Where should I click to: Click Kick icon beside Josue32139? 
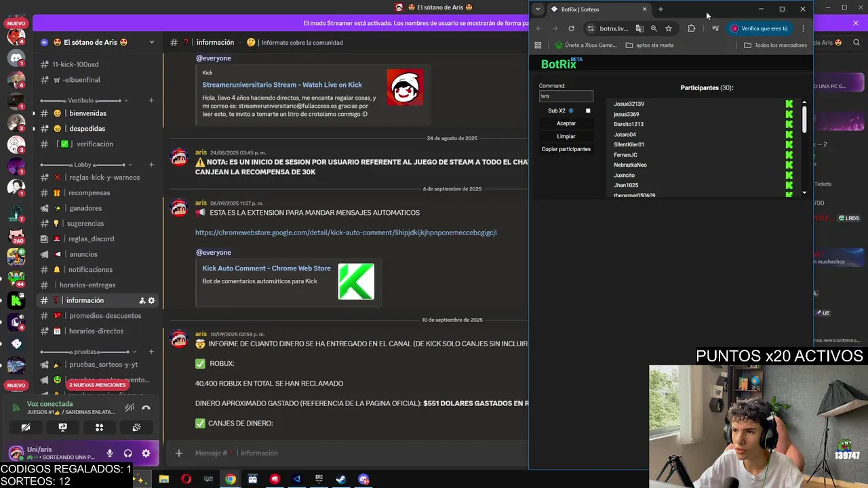(x=789, y=104)
